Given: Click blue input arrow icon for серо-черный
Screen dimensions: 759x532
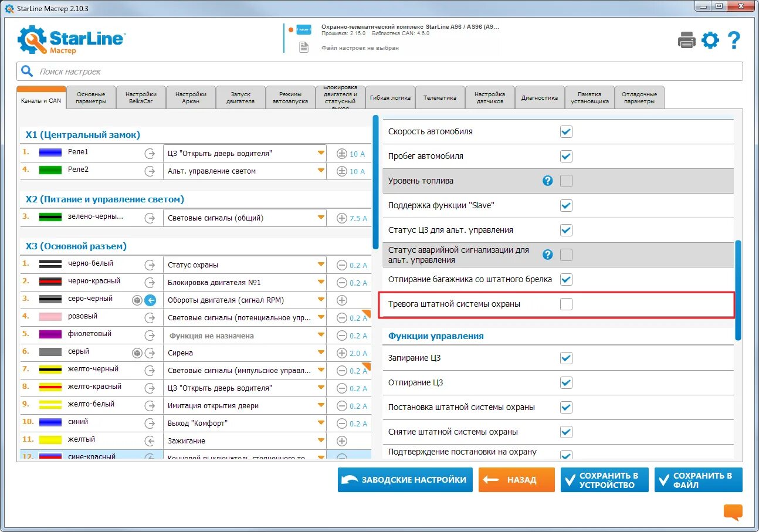Looking at the screenshot, I should 150,300.
